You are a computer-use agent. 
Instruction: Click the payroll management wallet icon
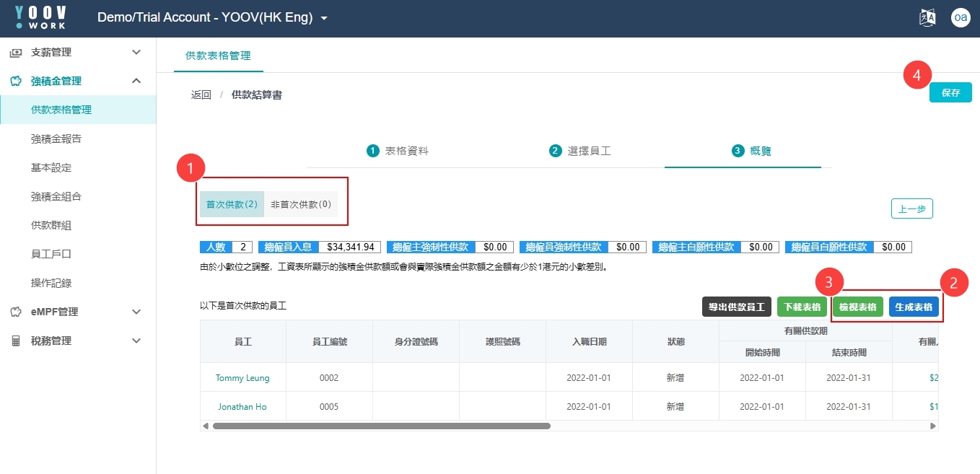[x=16, y=53]
